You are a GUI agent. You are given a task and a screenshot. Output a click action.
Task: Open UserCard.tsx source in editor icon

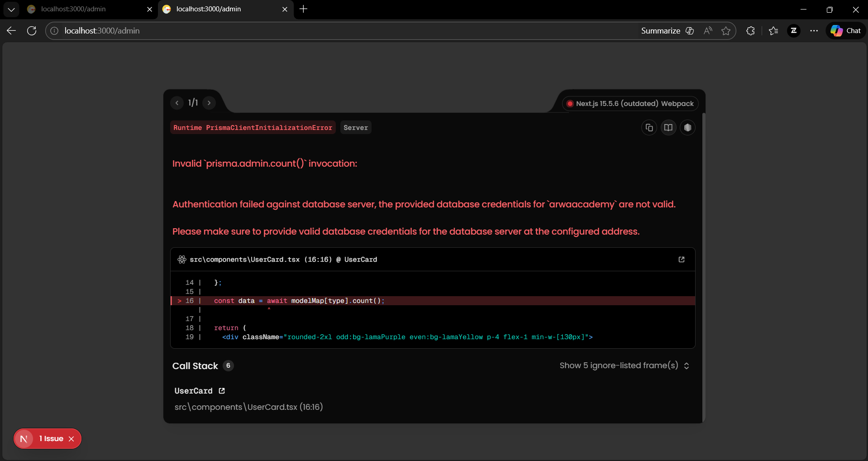pyautogui.click(x=681, y=259)
